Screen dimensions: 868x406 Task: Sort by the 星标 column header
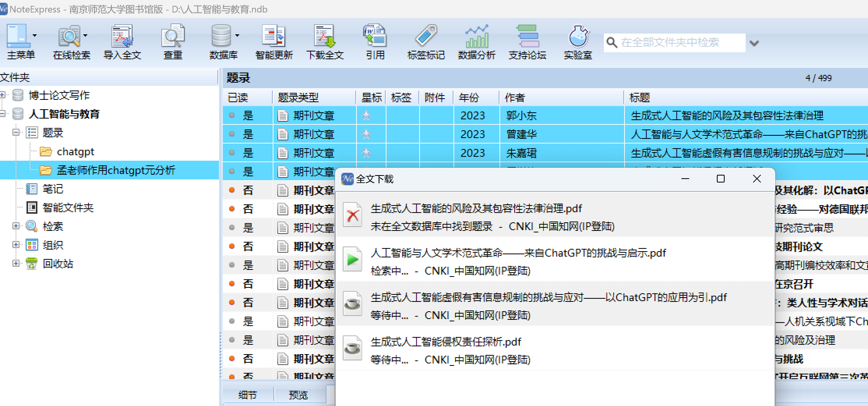(371, 98)
